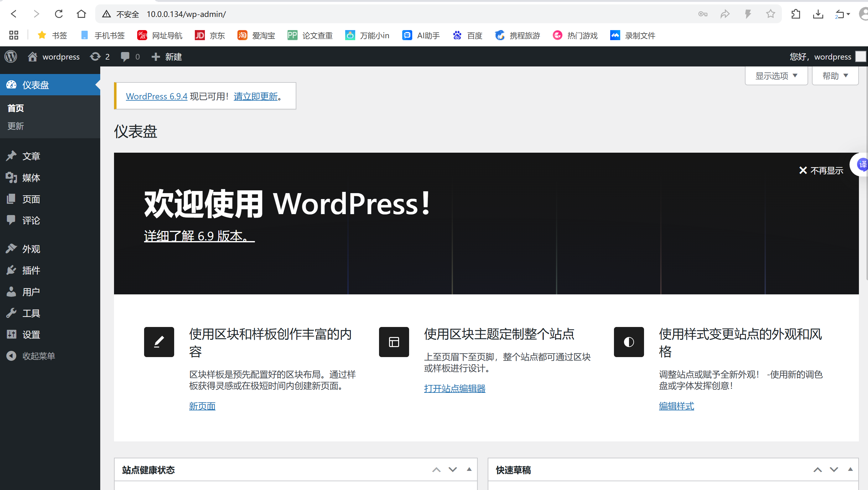This screenshot has width=868, height=490.
Task: Open the 论文查重 bookmark
Action: (310, 35)
